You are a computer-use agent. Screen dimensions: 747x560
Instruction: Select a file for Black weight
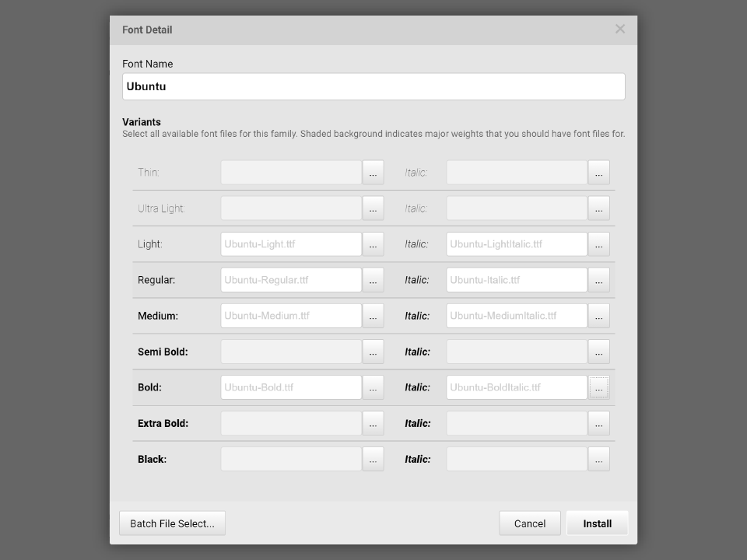pyautogui.click(x=373, y=459)
